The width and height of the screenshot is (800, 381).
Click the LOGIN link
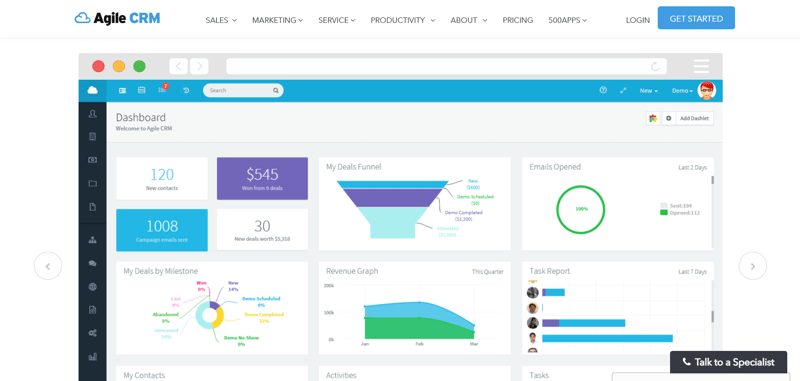pyautogui.click(x=638, y=20)
